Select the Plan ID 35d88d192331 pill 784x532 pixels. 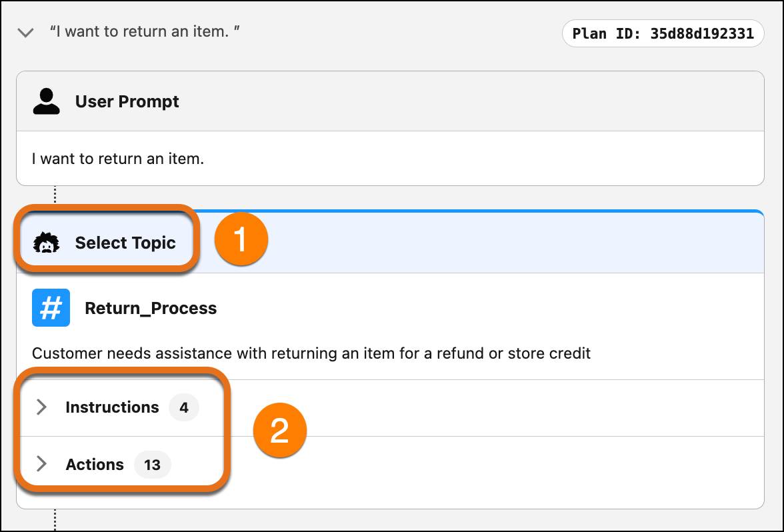coord(663,33)
